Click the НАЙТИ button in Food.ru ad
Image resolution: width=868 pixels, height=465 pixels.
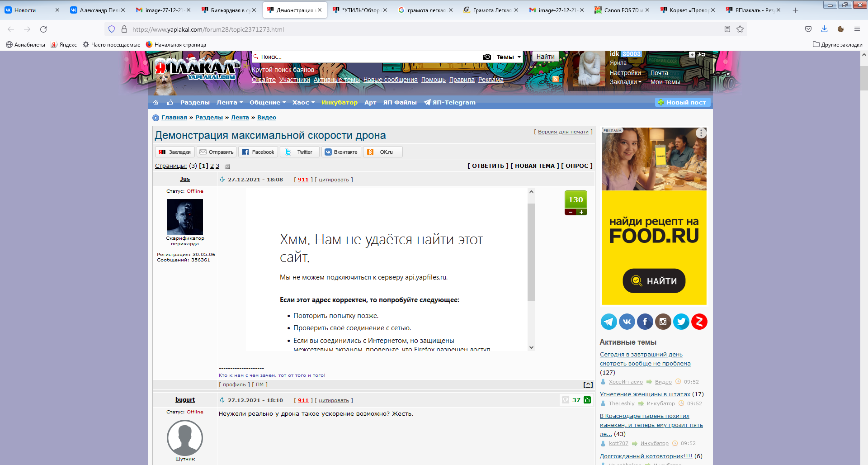click(x=654, y=281)
